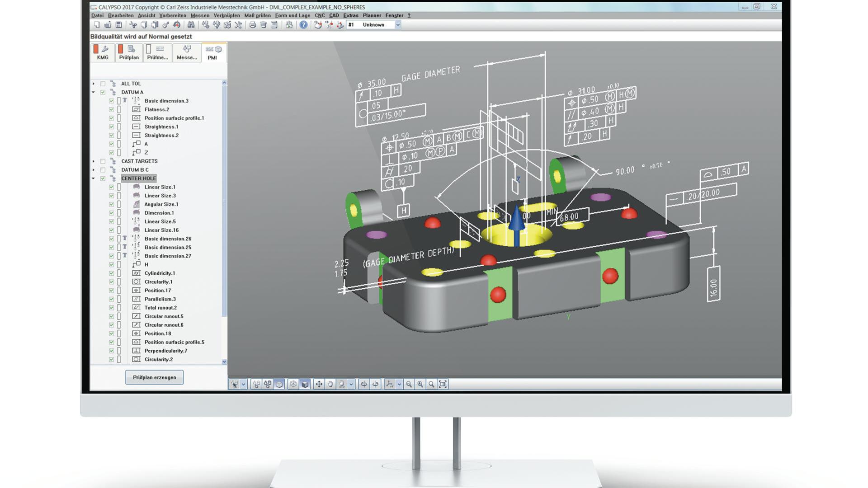
Task: Switch to the KMG tab
Action: point(103,52)
